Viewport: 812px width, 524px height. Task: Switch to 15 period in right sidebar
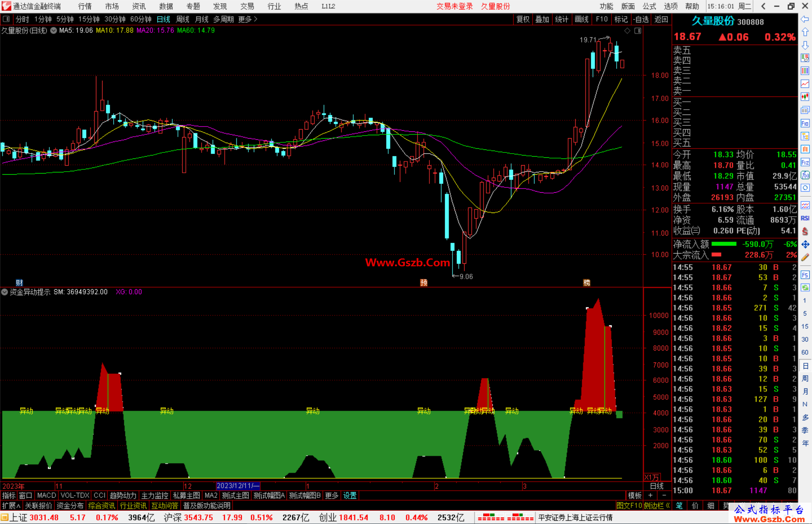coord(804,326)
